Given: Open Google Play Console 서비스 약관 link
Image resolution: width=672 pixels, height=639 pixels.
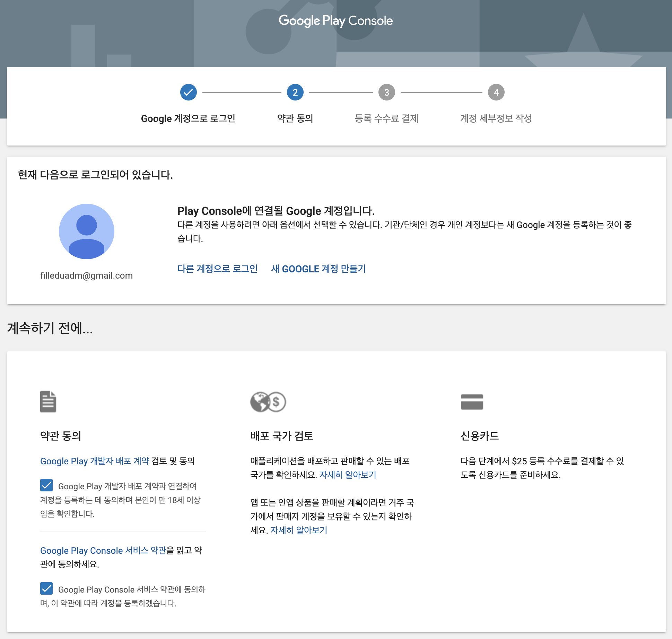Looking at the screenshot, I should (x=103, y=550).
